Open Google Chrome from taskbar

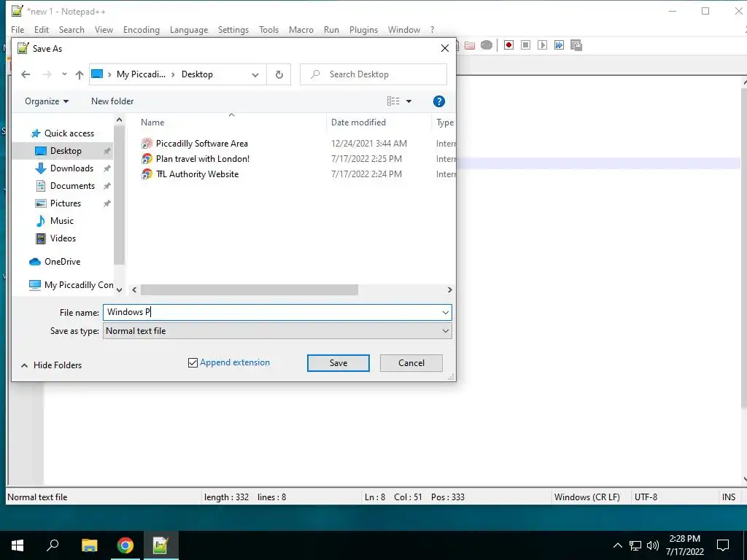[x=125, y=545]
